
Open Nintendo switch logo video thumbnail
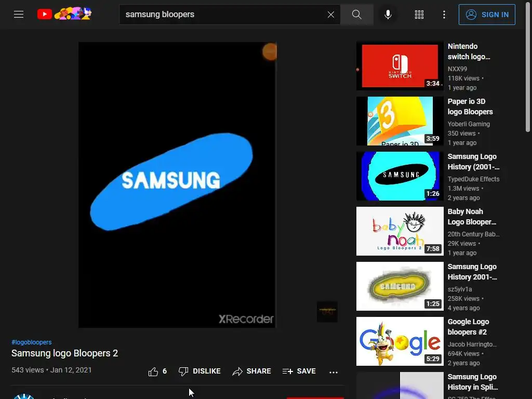[x=400, y=66]
